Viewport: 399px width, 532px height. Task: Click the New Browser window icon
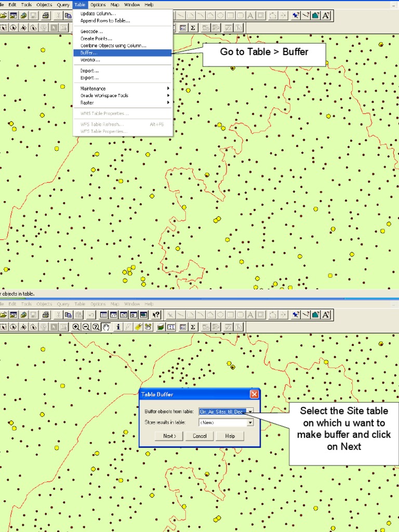(x=103, y=315)
